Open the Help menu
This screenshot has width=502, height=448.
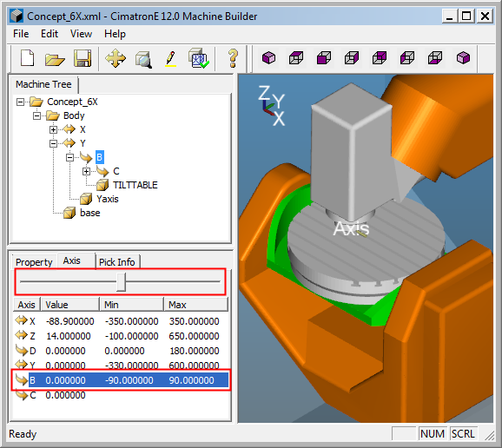point(115,34)
